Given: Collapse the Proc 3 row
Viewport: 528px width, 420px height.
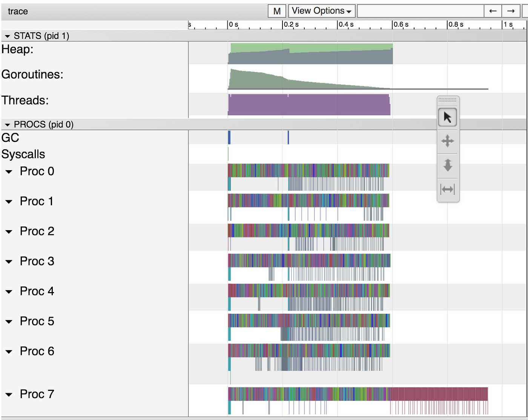Looking at the screenshot, I should (x=9, y=262).
